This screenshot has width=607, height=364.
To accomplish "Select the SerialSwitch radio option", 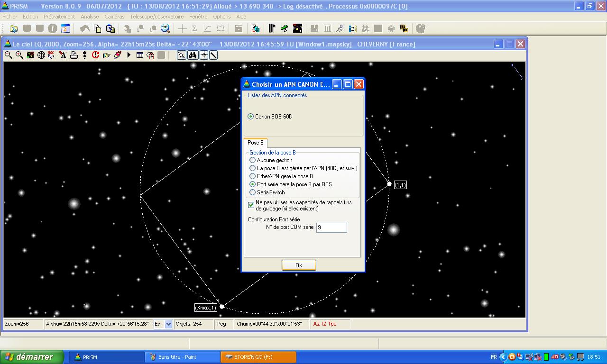I will [253, 192].
